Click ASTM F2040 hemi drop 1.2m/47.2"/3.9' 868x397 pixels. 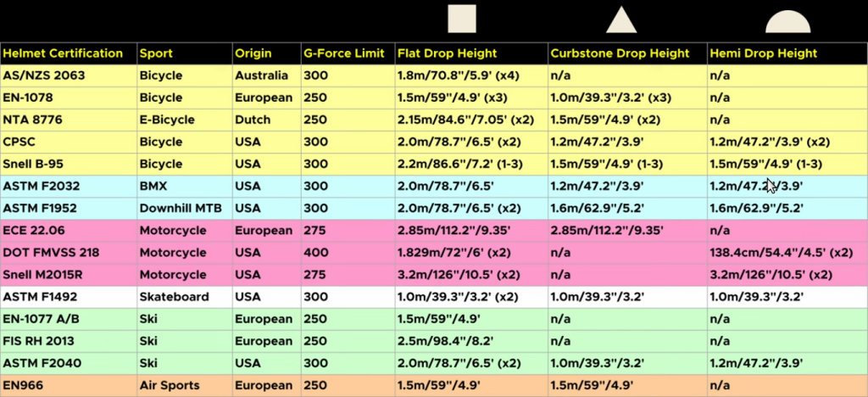coord(787,364)
